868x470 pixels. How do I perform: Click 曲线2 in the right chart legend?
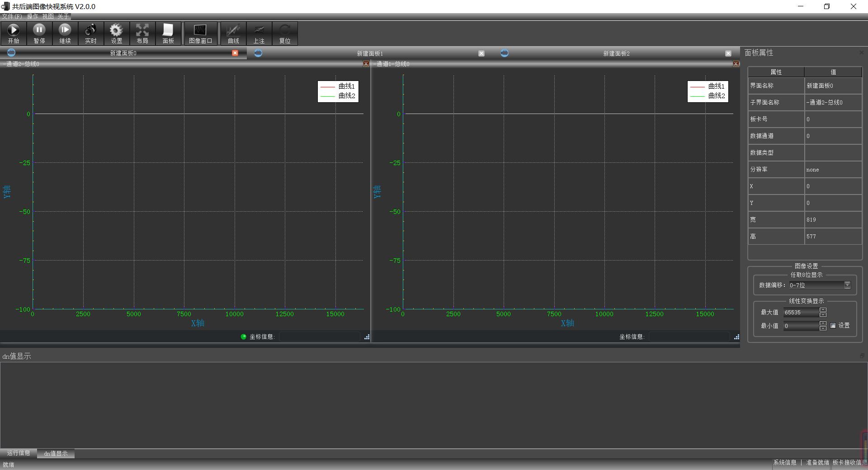click(x=717, y=96)
